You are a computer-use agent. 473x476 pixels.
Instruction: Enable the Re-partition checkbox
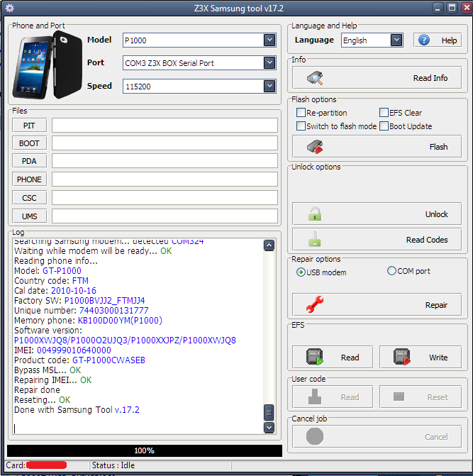click(301, 113)
